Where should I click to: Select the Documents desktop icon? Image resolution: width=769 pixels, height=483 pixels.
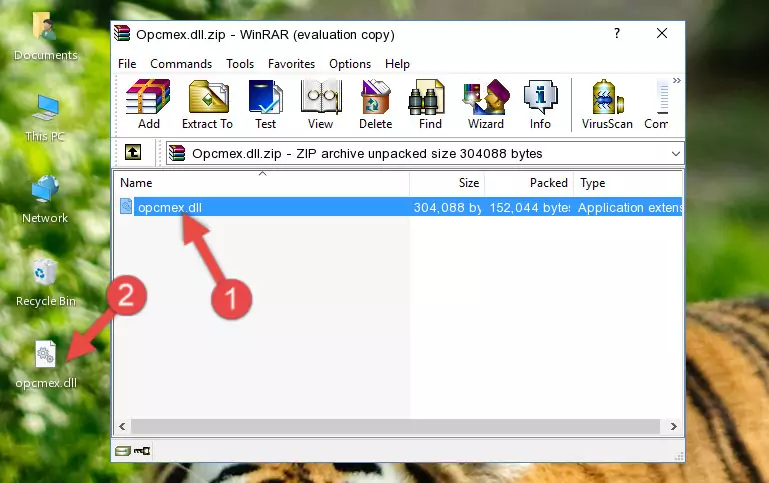(x=45, y=37)
